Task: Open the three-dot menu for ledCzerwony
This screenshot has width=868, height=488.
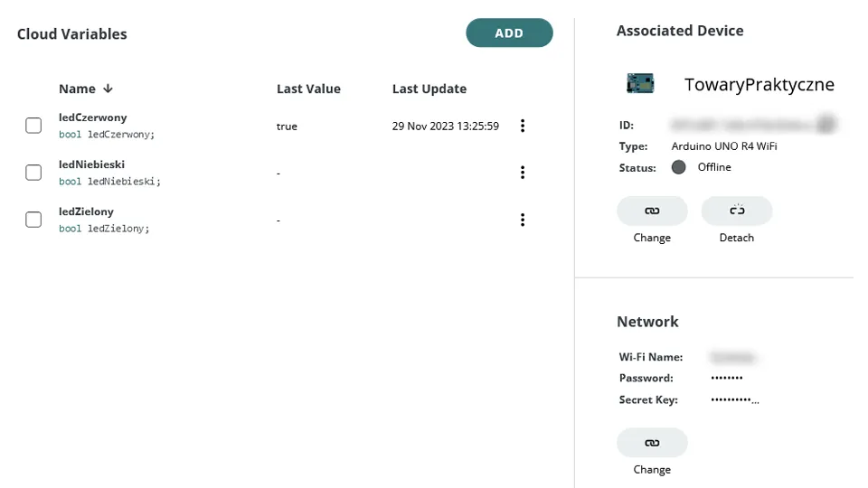Action: [x=522, y=126]
